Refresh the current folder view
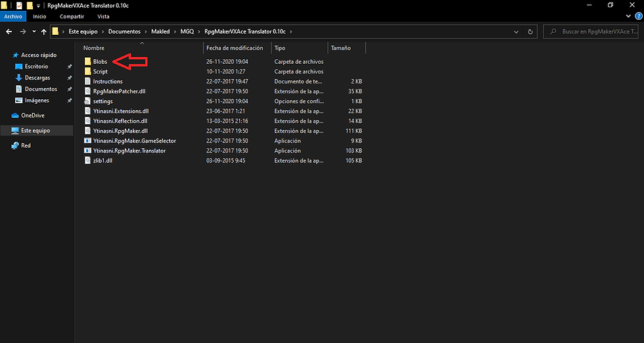The width and height of the screenshot is (644, 343). click(530, 32)
